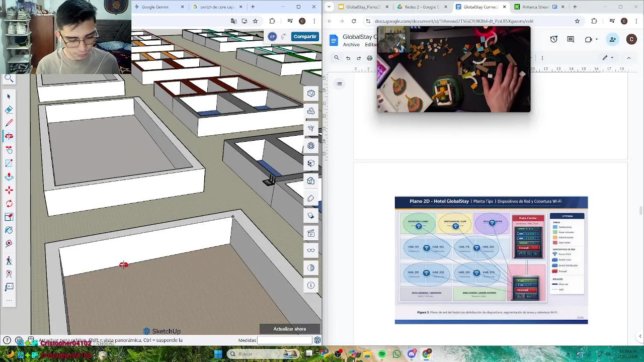Bookmark star in the Docs browser window
The height and width of the screenshot is (362, 644).
pyautogui.click(x=577, y=21)
